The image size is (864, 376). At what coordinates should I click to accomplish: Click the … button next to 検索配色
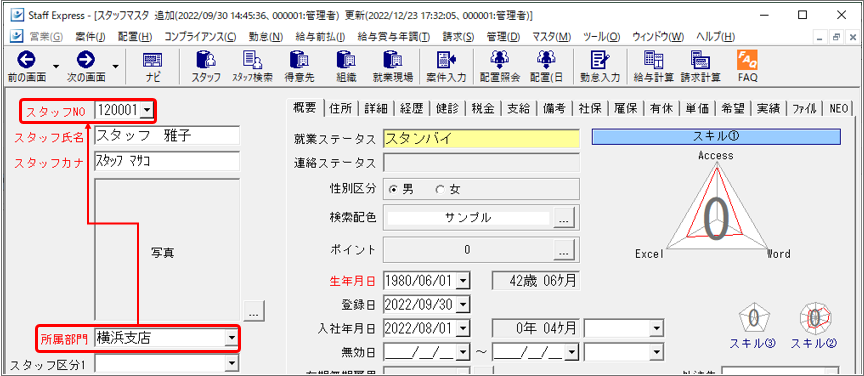pos(563,218)
